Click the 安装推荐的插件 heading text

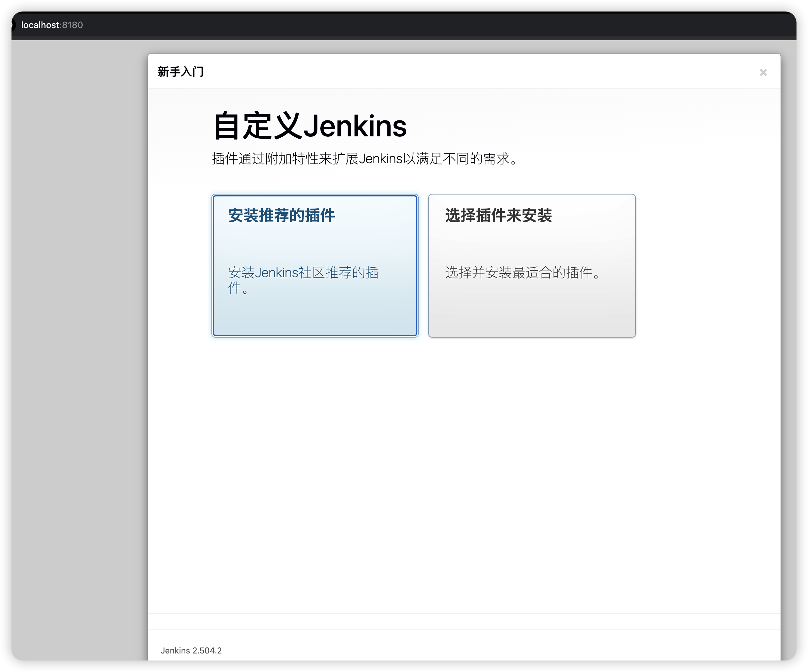point(281,216)
